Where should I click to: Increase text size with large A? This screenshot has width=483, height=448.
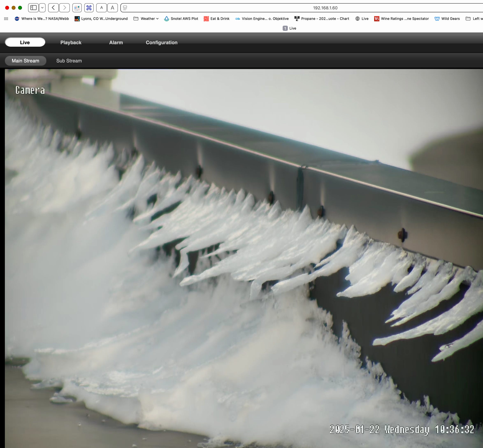pos(112,8)
